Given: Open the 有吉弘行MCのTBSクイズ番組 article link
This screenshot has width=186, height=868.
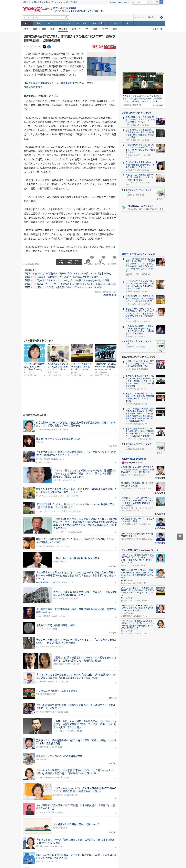Looking at the screenshot, I should point(76,424).
